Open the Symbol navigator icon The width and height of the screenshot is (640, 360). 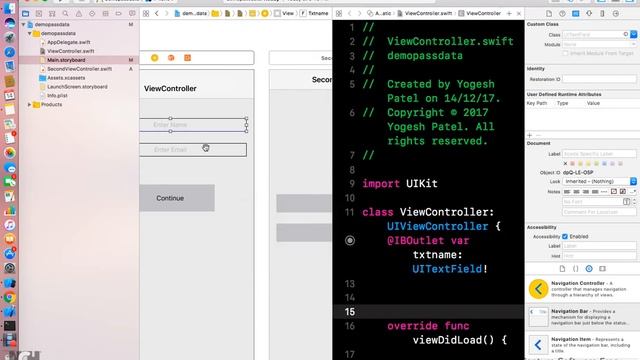[x=52, y=13]
